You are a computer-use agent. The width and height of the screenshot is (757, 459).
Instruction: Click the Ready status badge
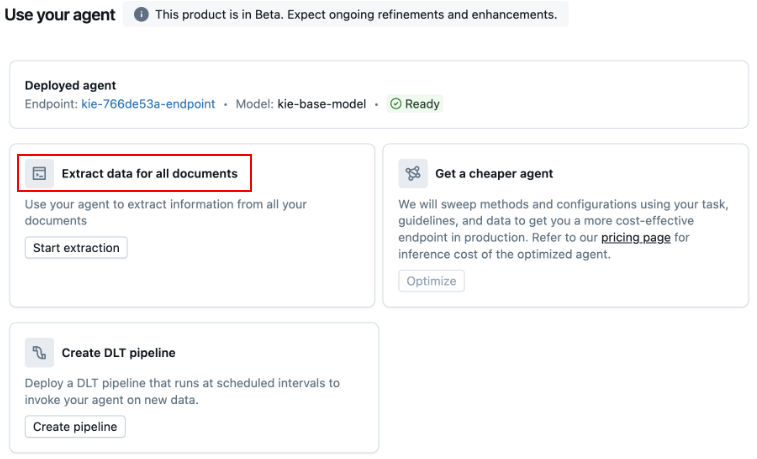click(x=415, y=104)
